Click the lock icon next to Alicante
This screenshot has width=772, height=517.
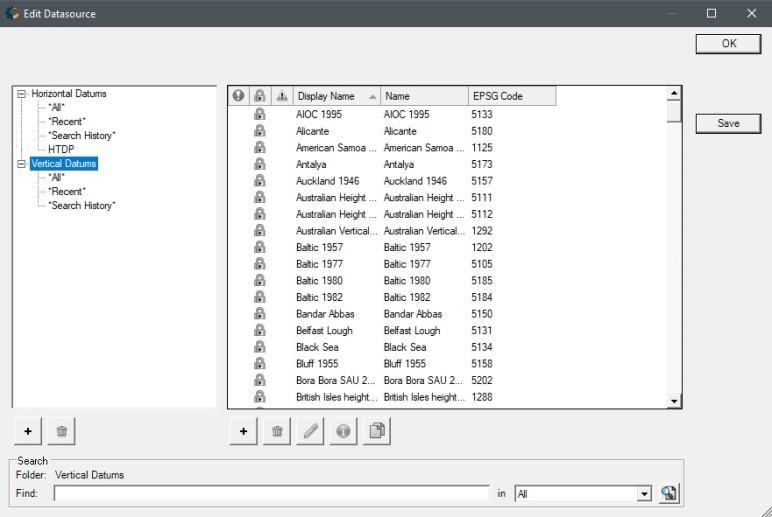259,131
